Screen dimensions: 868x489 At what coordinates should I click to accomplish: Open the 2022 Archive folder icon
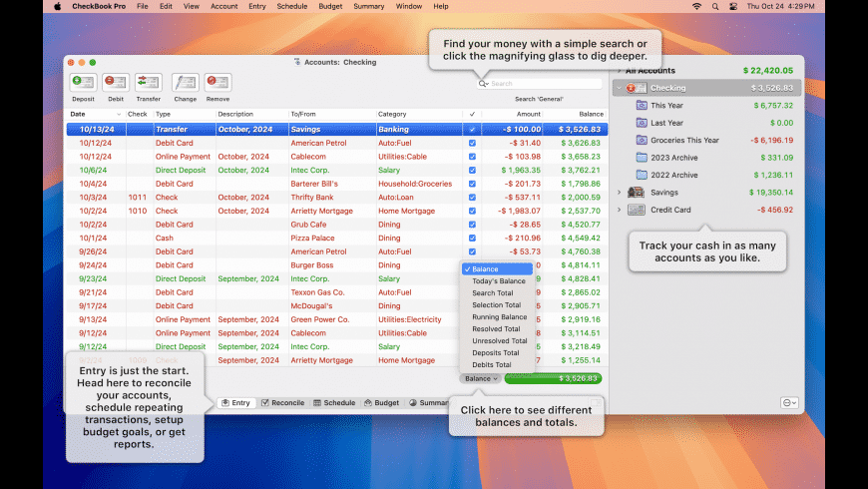pyautogui.click(x=642, y=175)
